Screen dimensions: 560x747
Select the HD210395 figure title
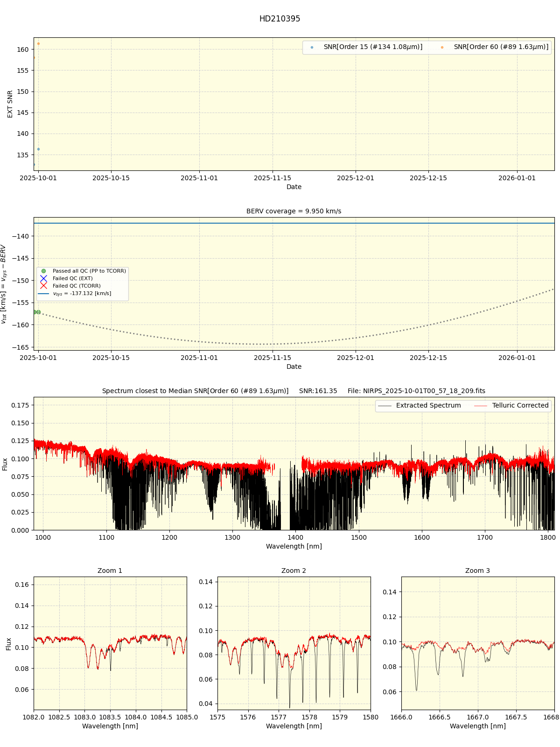(x=280, y=19)
